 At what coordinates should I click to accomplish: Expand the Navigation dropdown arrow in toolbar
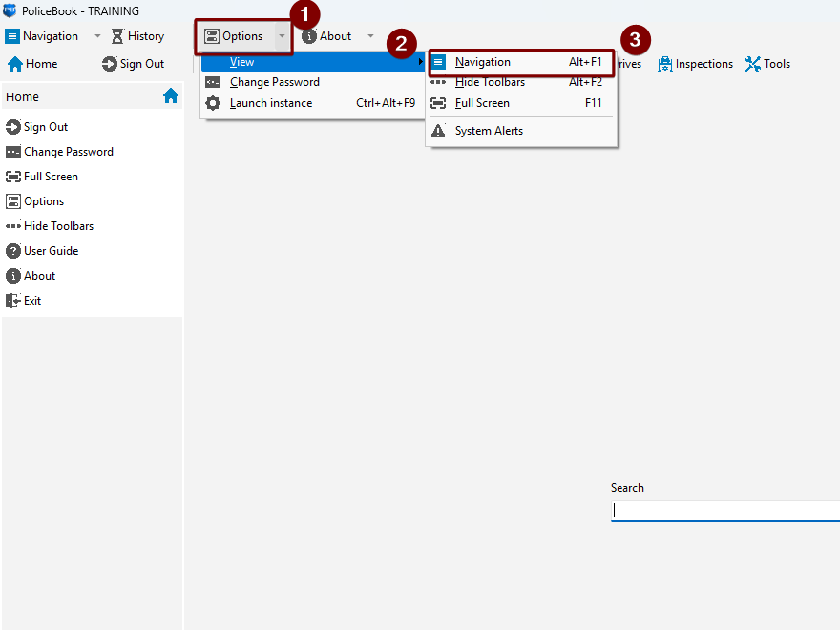[x=97, y=36]
